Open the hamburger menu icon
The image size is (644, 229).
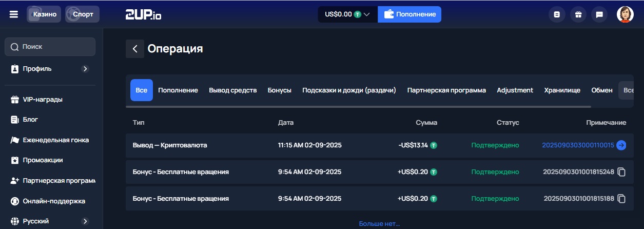tap(13, 14)
